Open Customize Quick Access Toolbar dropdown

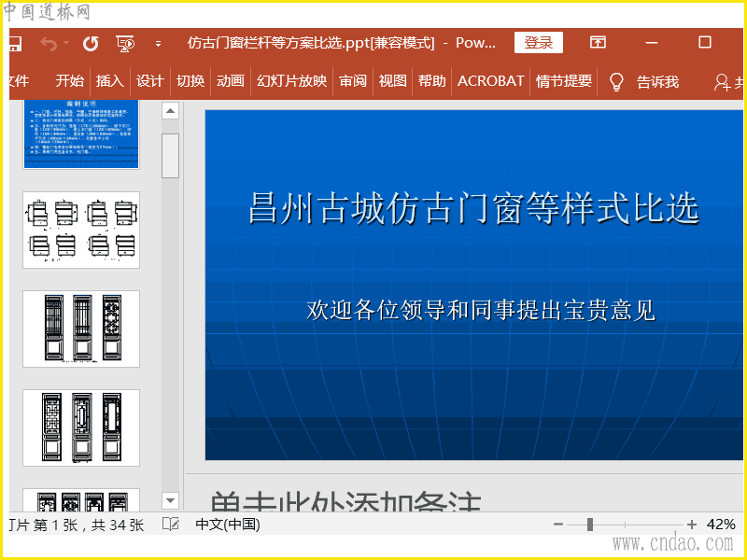pyautogui.click(x=158, y=44)
